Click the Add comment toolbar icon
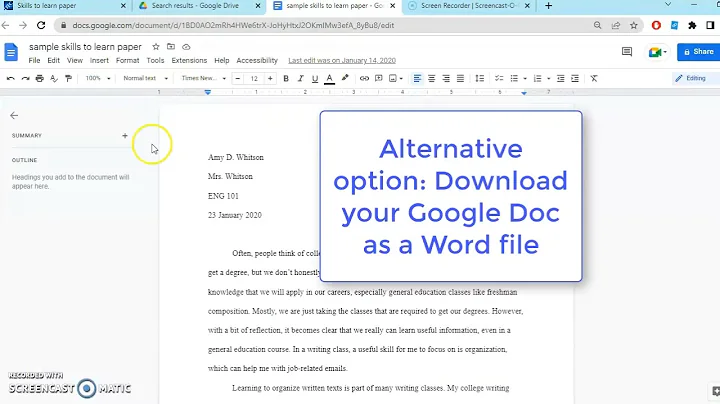 [x=379, y=79]
